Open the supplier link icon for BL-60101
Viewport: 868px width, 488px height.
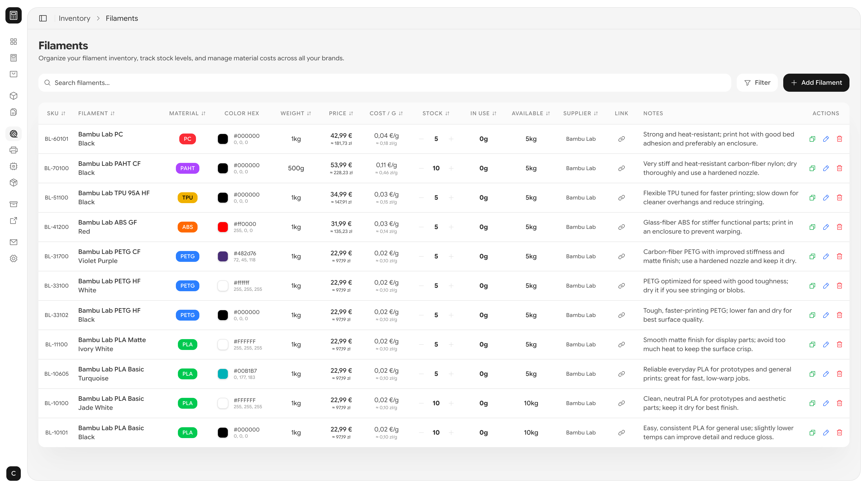tap(621, 139)
